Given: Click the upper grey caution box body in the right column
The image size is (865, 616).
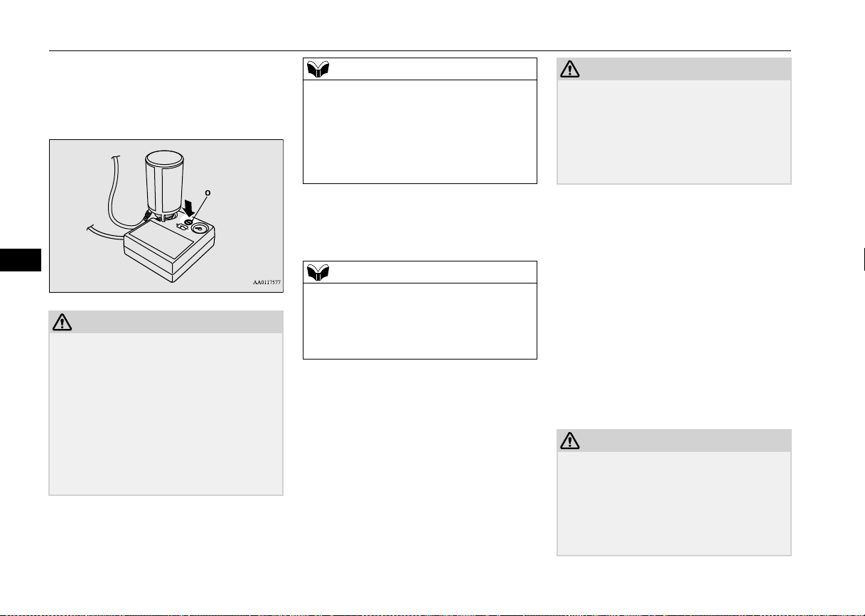Looking at the screenshot, I should pos(673,131).
